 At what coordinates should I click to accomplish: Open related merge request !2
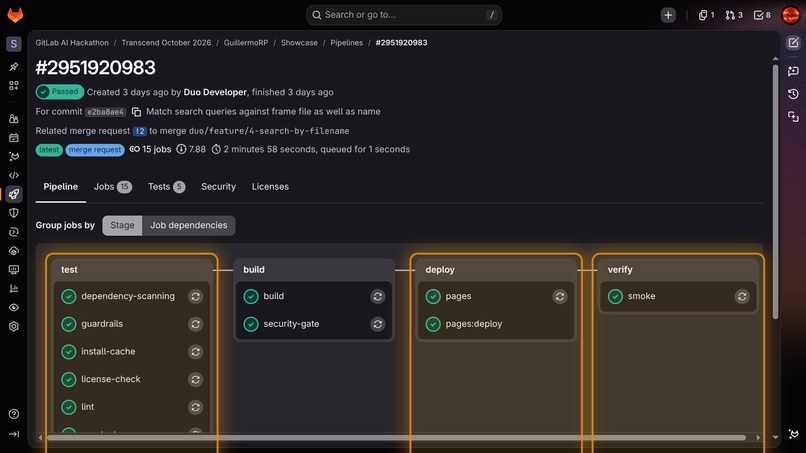click(139, 131)
